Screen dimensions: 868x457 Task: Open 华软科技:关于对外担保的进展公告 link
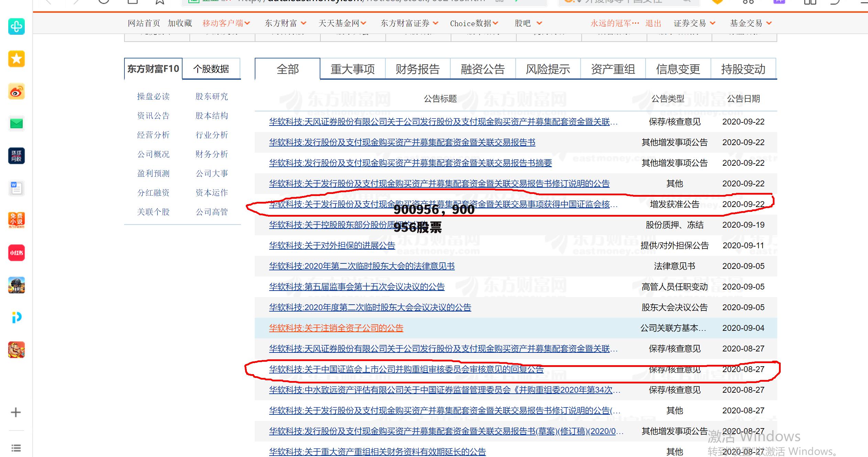[332, 246]
